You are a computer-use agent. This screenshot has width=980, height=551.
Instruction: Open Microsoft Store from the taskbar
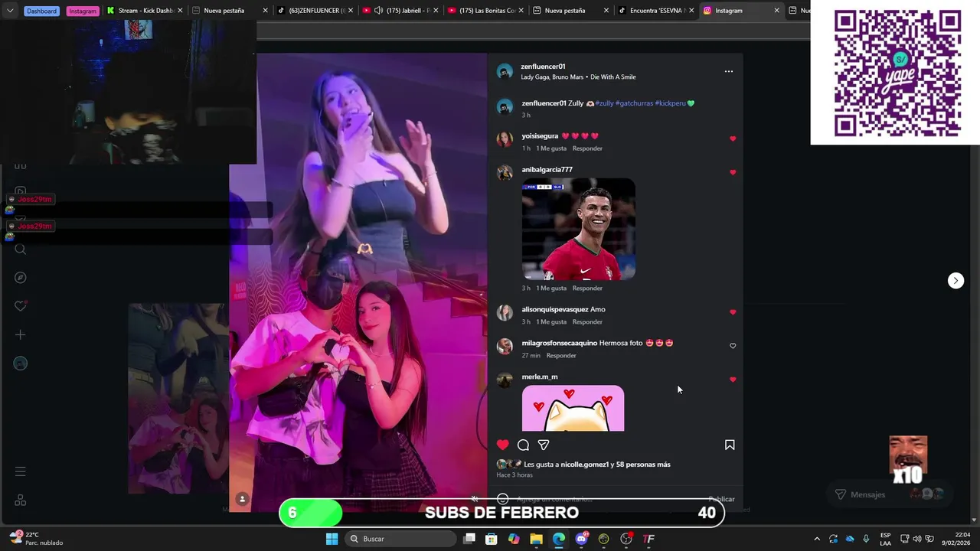[x=492, y=539]
